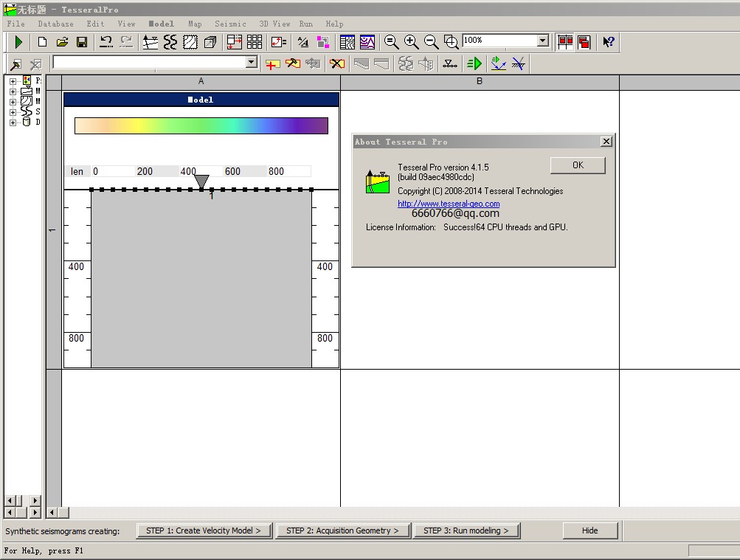Delete the polygon with the X icon
Screen dimensions: 740x560
(337, 64)
